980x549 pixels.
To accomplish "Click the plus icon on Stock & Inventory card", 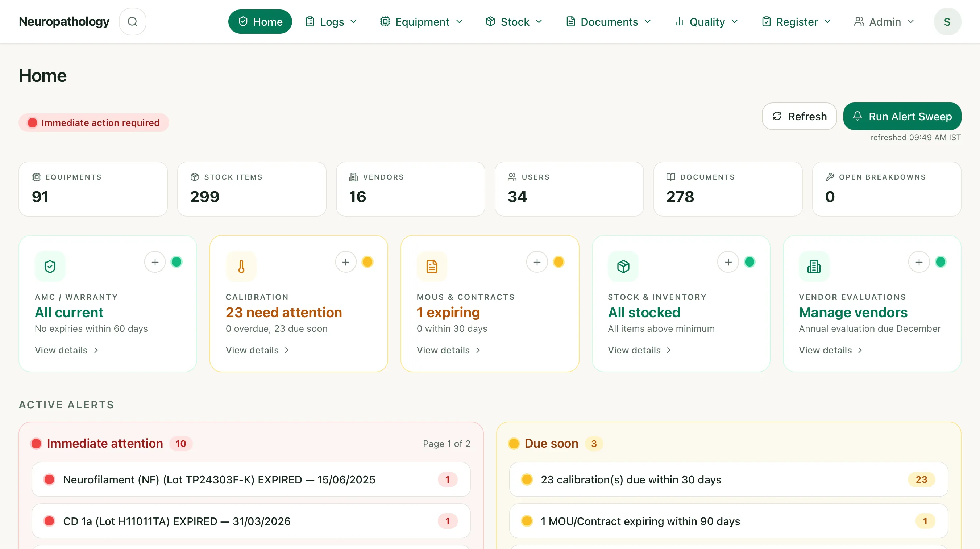I will pyautogui.click(x=728, y=262).
